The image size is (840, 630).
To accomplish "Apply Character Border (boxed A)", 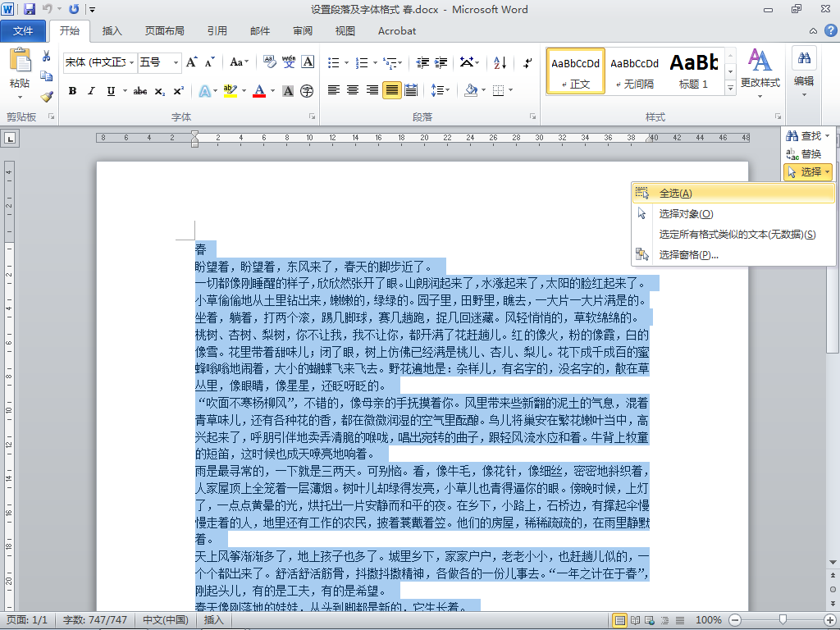I will click(308, 62).
